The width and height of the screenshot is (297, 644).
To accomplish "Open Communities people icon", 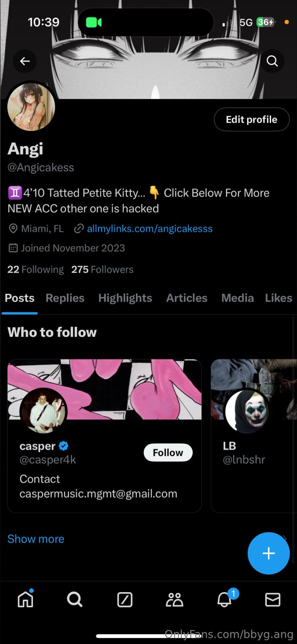I will (x=174, y=599).
